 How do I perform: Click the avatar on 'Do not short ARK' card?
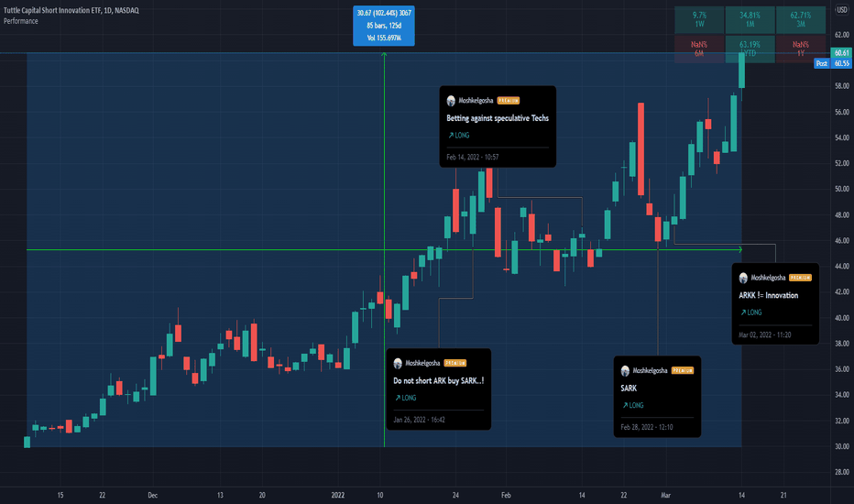[x=398, y=364]
